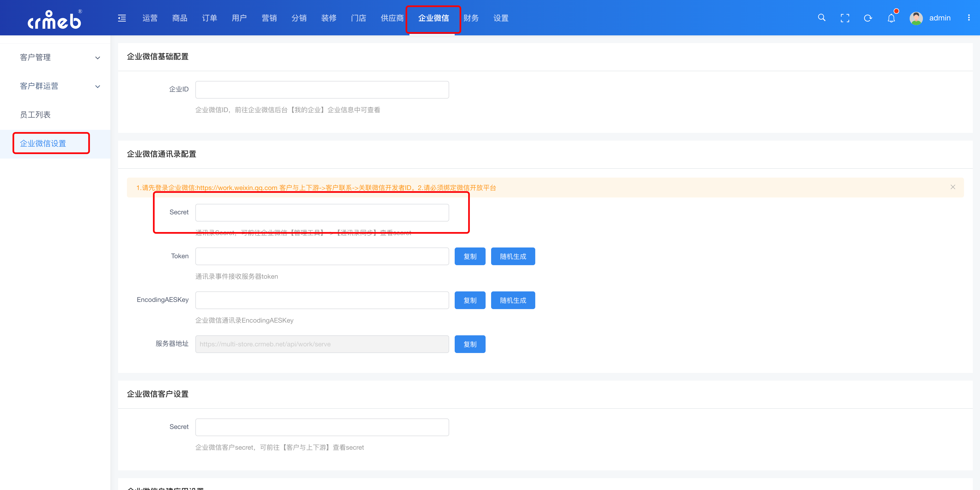Select 员工列表 in the sidebar
Image resolution: width=980 pixels, height=490 pixels.
pyautogui.click(x=35, y=115)
